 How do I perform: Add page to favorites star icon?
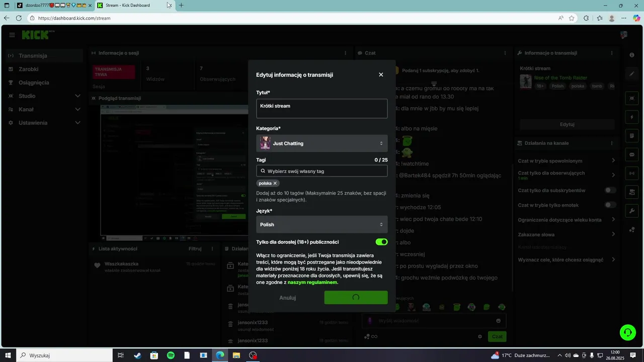pyautogui.click(x=572, y=18)
